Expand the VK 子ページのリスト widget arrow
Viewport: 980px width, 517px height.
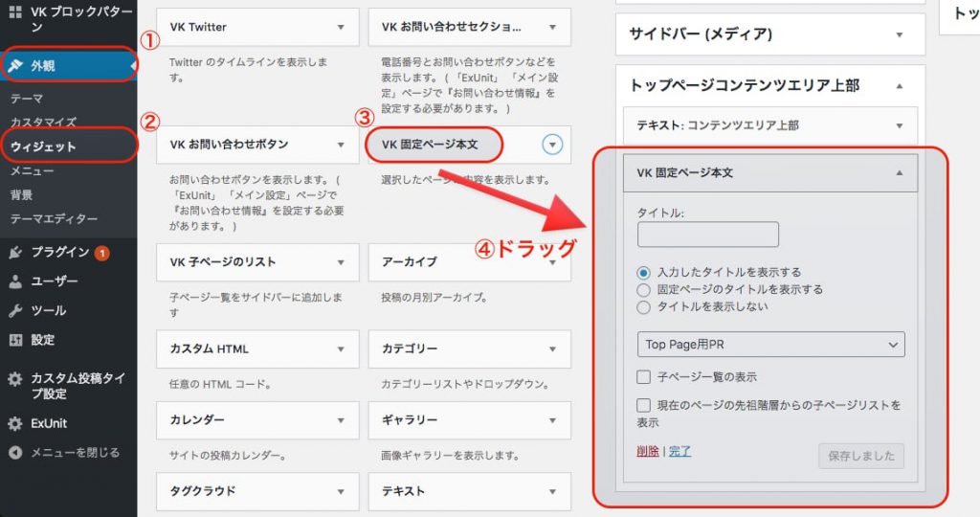(x=341, y=262)
